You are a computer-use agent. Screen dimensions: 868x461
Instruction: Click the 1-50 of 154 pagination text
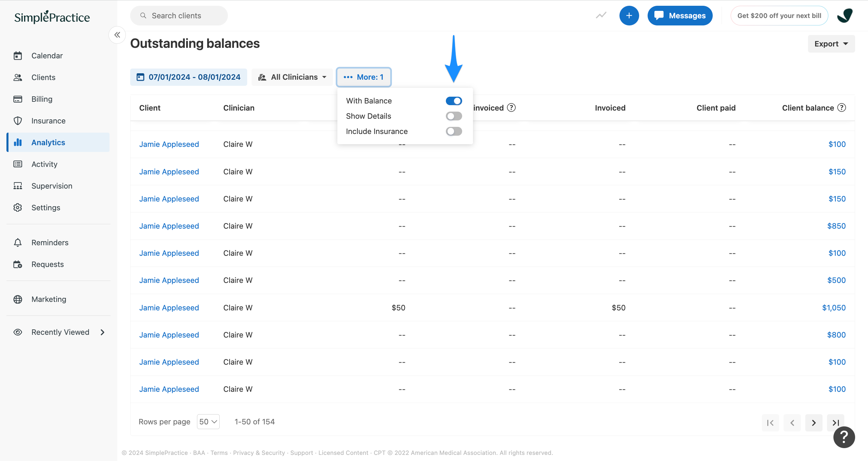coord(255,422)
